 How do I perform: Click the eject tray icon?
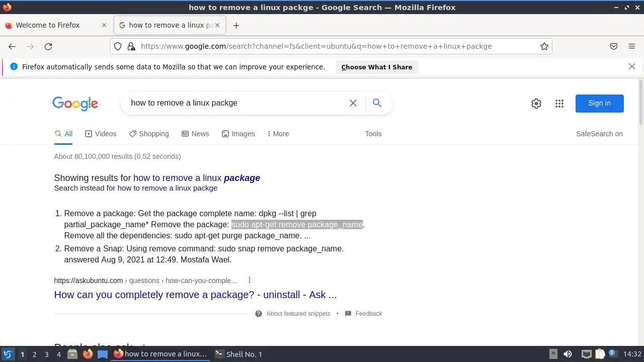pyautogui.click(x=553, y=354)
